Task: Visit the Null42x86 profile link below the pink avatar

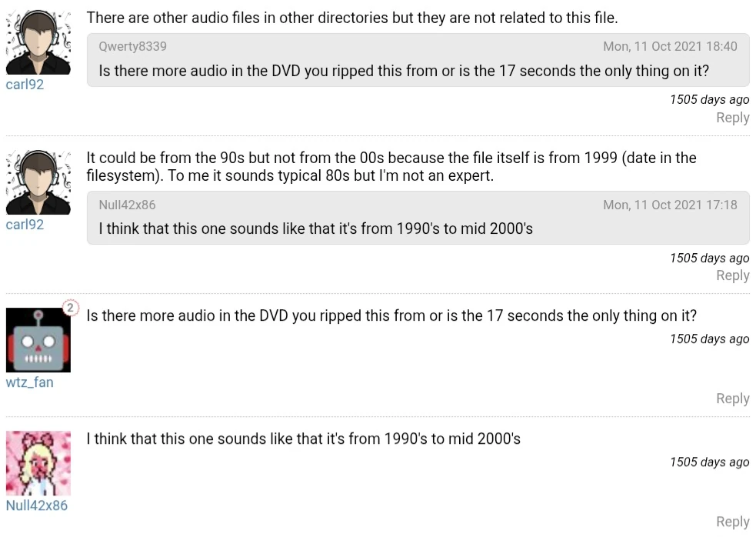Action: click(x=36, y=505)
